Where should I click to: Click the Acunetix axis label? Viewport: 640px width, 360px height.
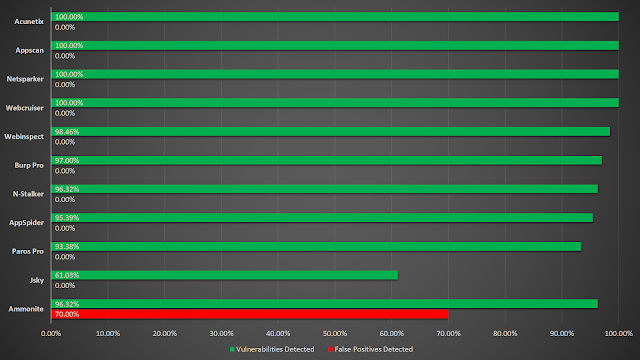(29, 22)
